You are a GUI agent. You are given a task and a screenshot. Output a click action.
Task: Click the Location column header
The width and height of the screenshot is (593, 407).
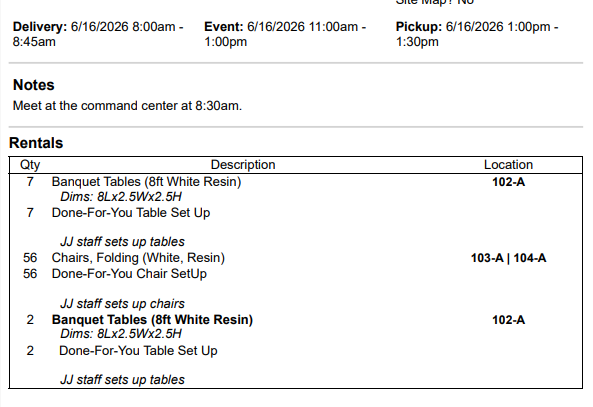pyautogui.click(x=508, y=165)
